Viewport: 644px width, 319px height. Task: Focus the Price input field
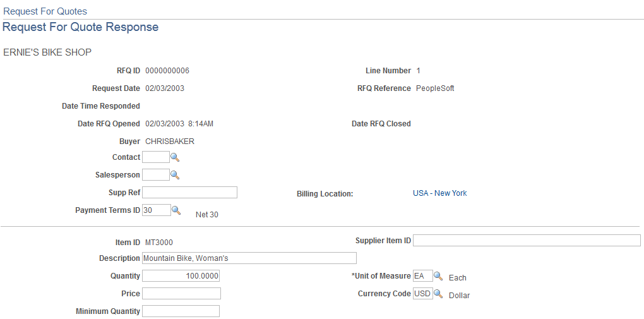[182, 294]
